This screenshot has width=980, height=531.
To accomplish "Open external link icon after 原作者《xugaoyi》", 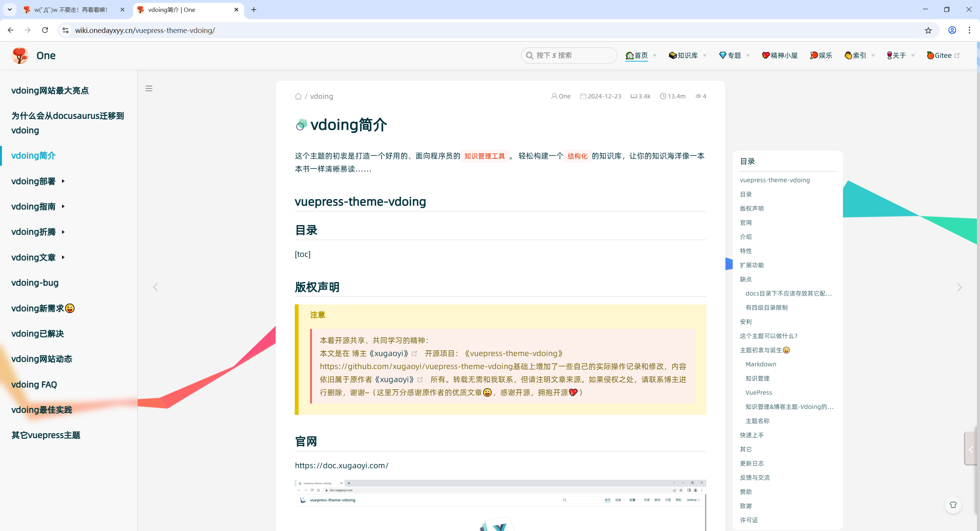I will coord(420,380).
